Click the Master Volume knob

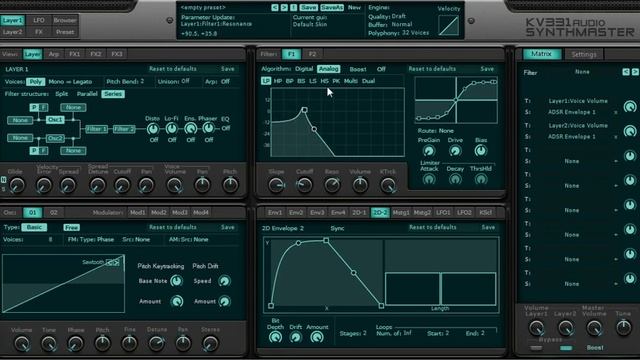point(594,328)
